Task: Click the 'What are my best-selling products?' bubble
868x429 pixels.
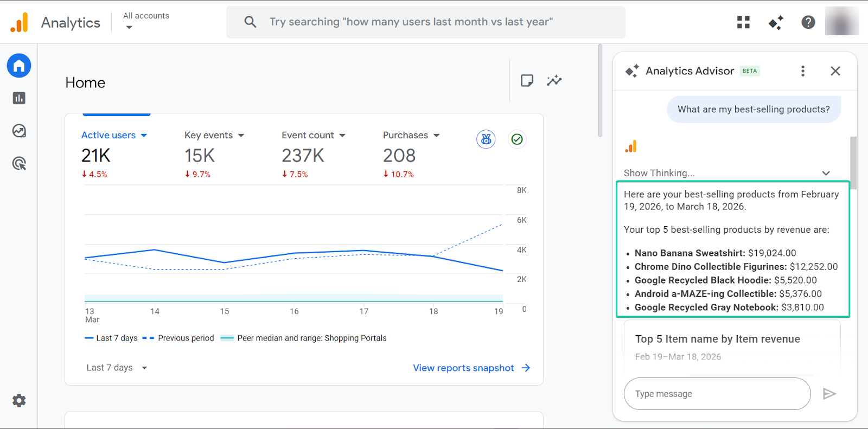Action: pyautogui.click(x=754, y=109)
